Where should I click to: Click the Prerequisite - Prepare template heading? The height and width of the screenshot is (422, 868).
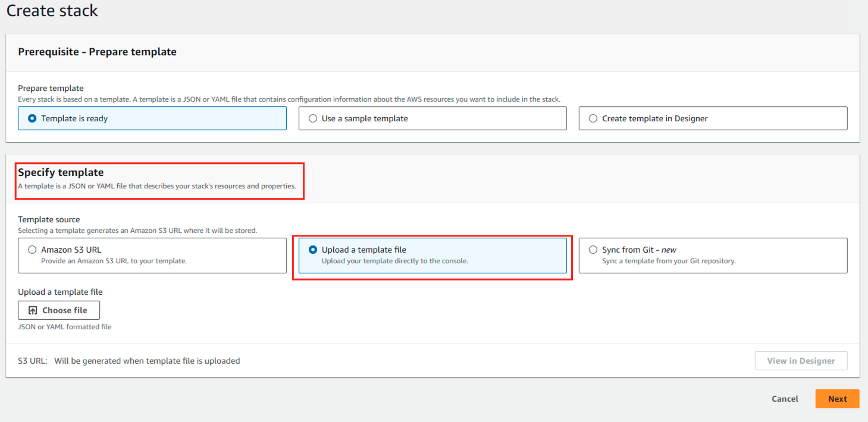(x=97, y=52)
